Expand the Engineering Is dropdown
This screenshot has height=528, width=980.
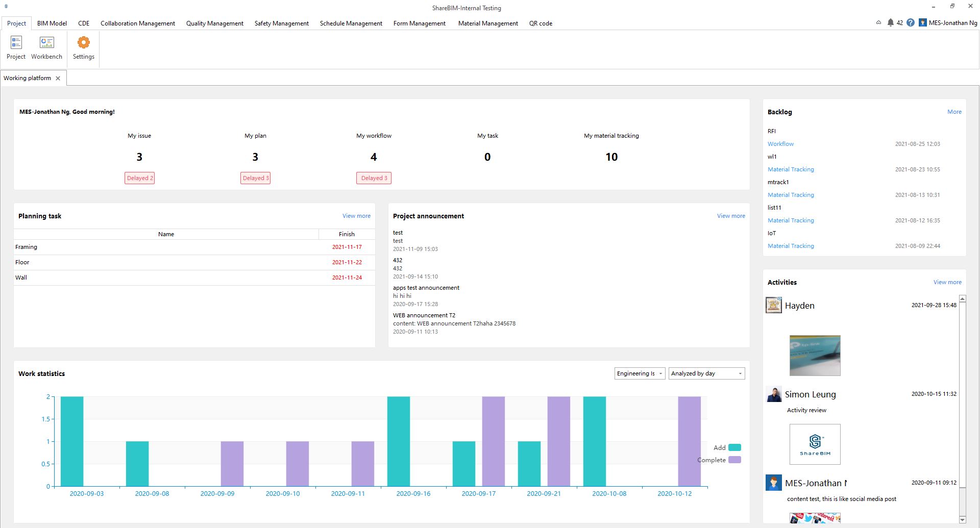point(640,373)
